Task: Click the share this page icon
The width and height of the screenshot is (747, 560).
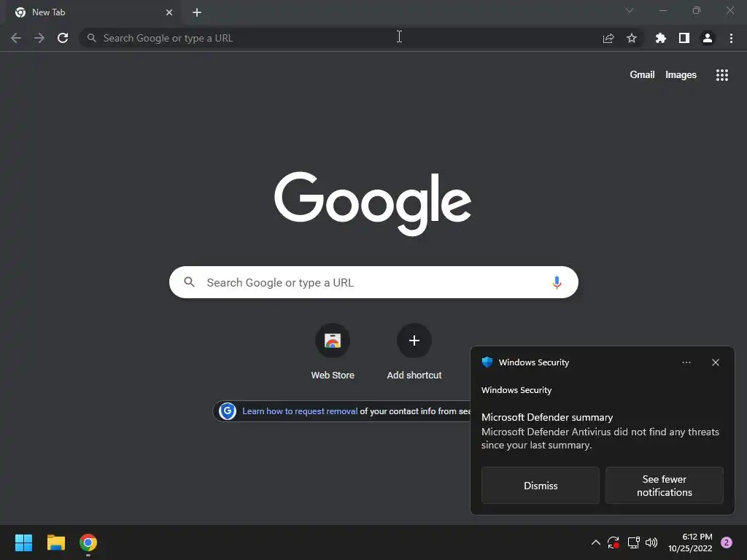Action: click(x=608, y=38)
